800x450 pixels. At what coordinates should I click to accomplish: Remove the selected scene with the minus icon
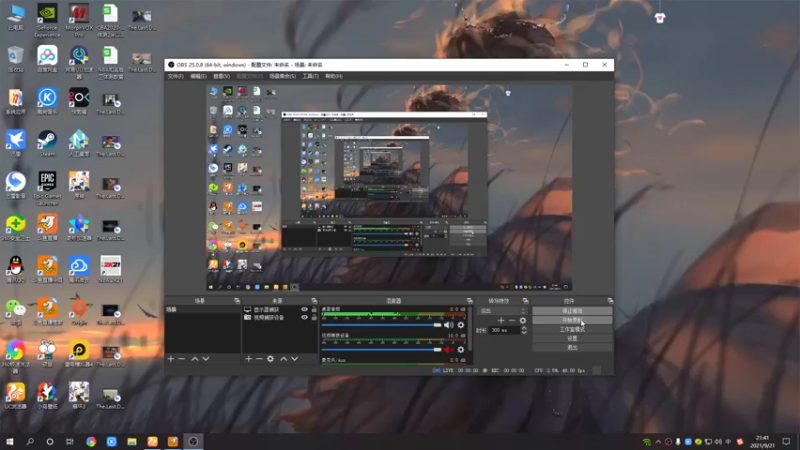click(x=182, y=359)
